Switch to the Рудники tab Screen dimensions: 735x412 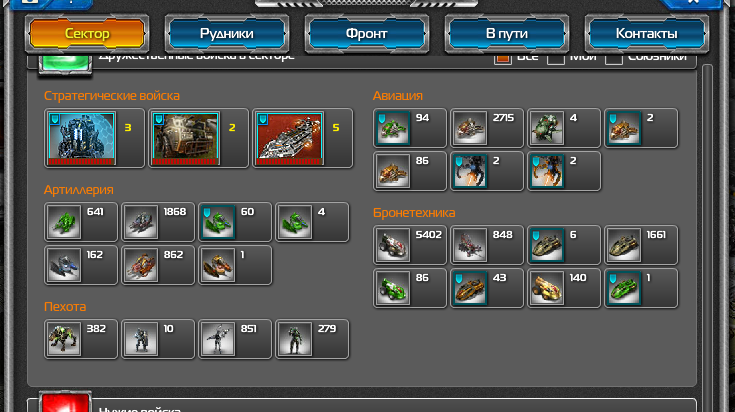(x=227, y=34)
